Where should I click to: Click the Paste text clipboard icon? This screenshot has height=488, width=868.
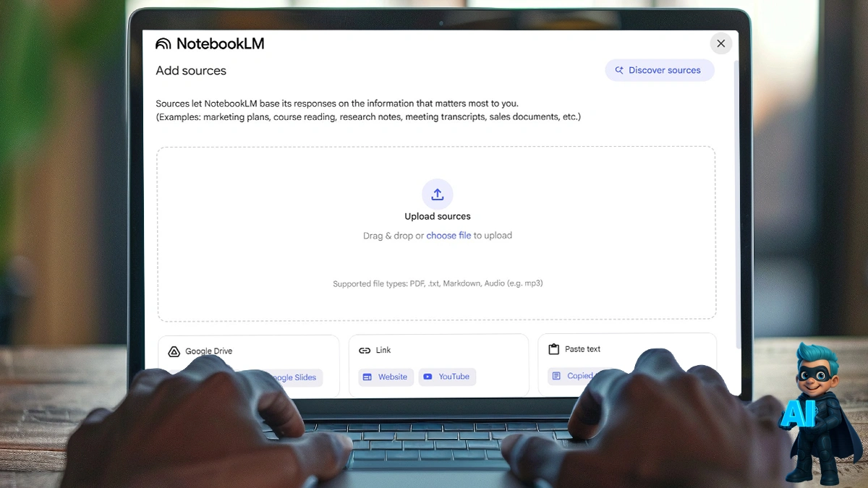pos(554,349)
